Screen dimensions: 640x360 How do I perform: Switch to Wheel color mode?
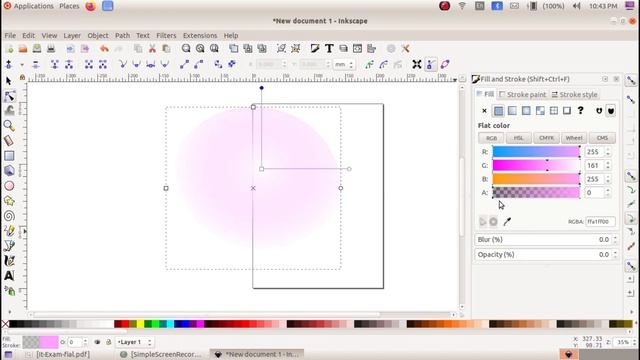click(x=574, y=138)
